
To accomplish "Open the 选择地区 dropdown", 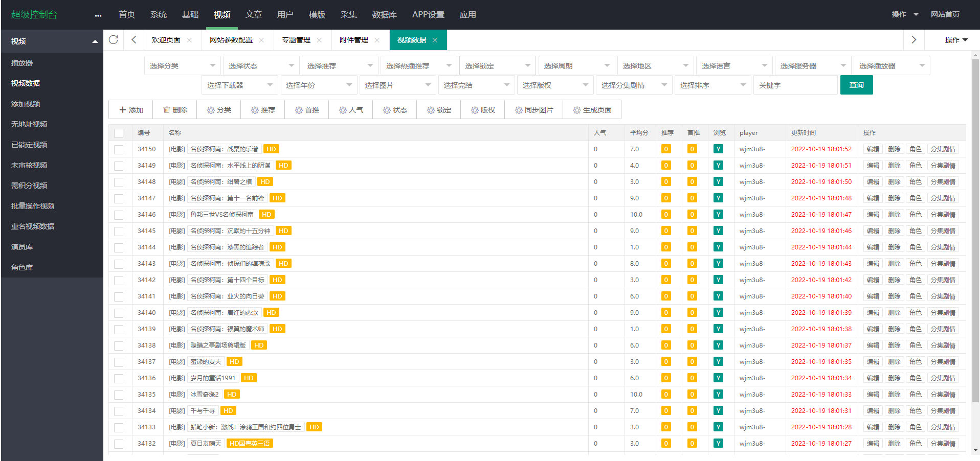I will tap(655, 66).
